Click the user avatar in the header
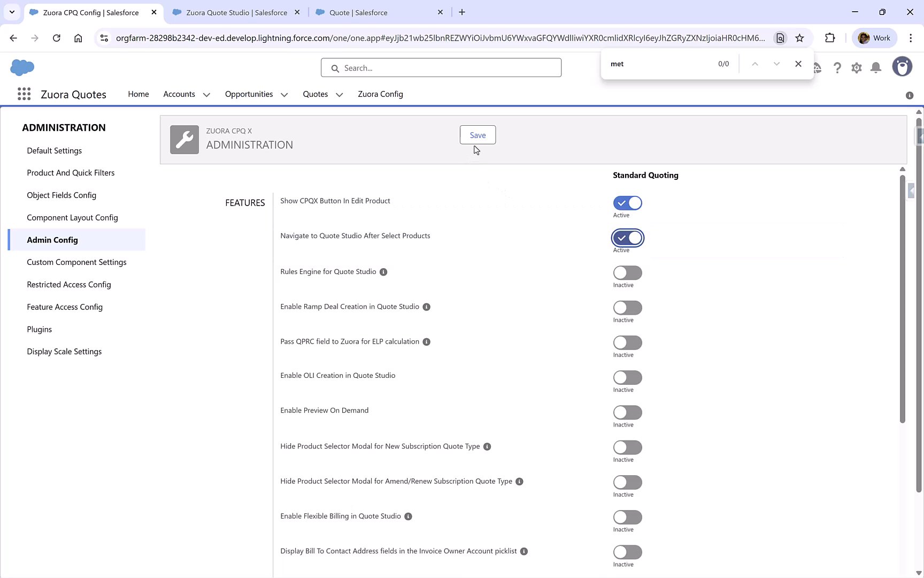 coord(902,66)
